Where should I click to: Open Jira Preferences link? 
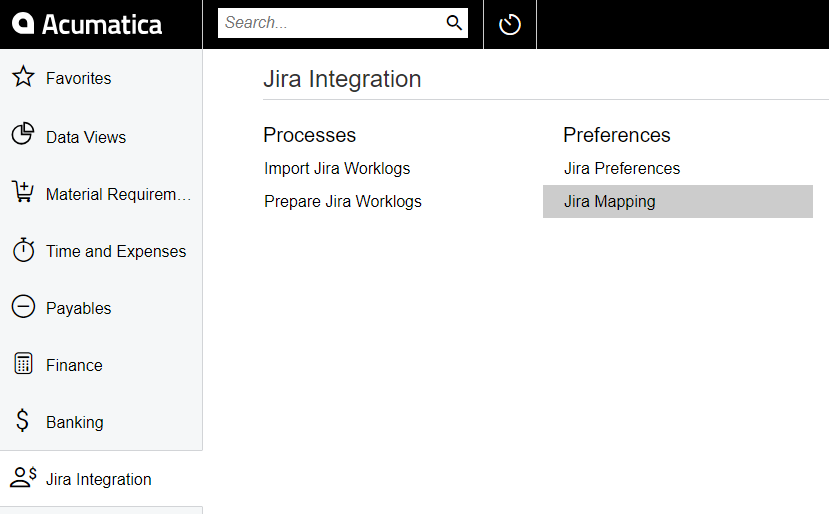pos(622,168)
